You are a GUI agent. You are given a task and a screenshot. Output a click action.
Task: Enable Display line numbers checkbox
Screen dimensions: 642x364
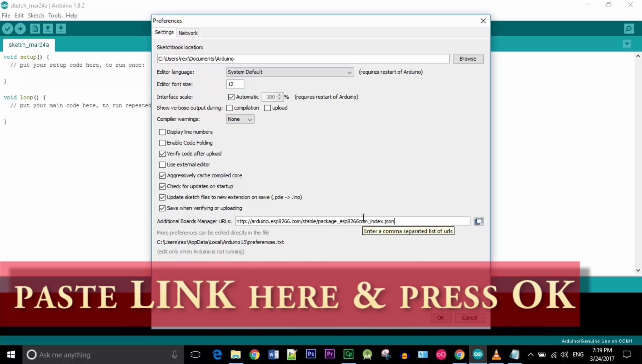pos(162,132)
